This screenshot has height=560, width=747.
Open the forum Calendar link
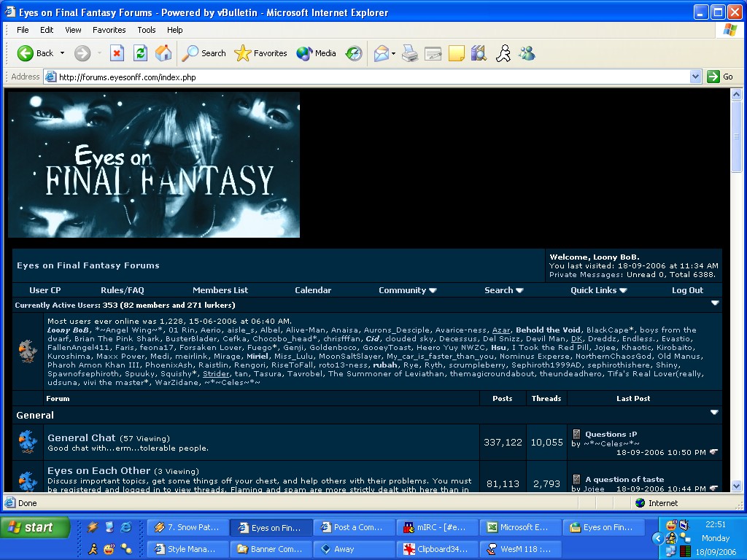click(312, 290)
